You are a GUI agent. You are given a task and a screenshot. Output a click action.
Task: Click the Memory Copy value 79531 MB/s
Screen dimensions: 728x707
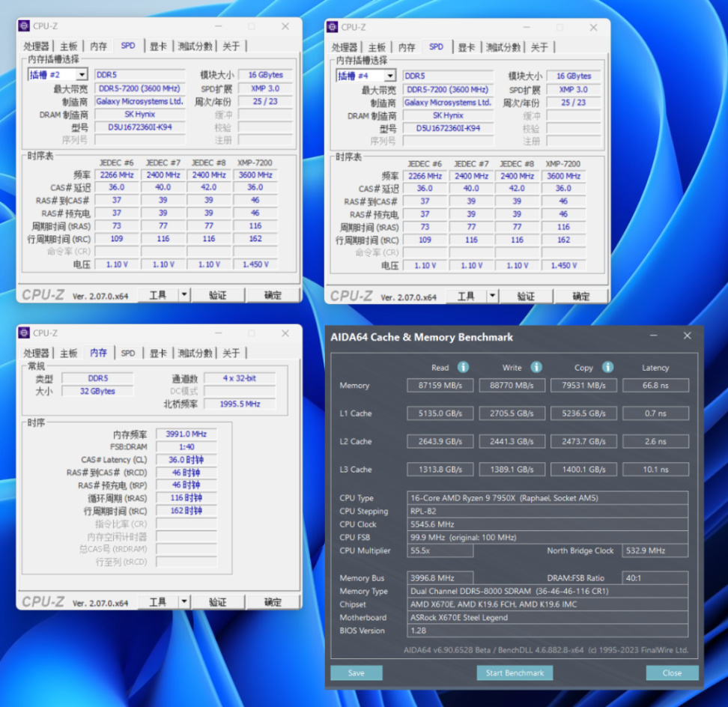tap(583, 385)
